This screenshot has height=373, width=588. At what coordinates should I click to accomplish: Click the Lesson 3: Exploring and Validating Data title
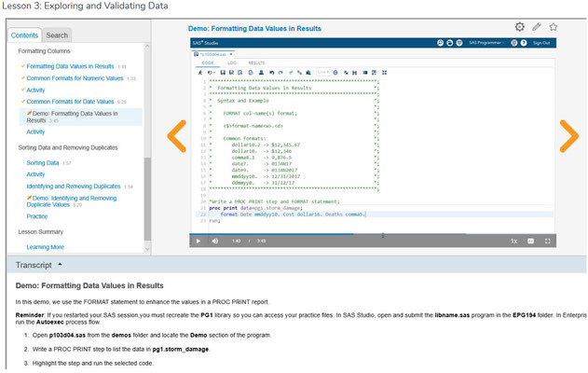[85, 6]
